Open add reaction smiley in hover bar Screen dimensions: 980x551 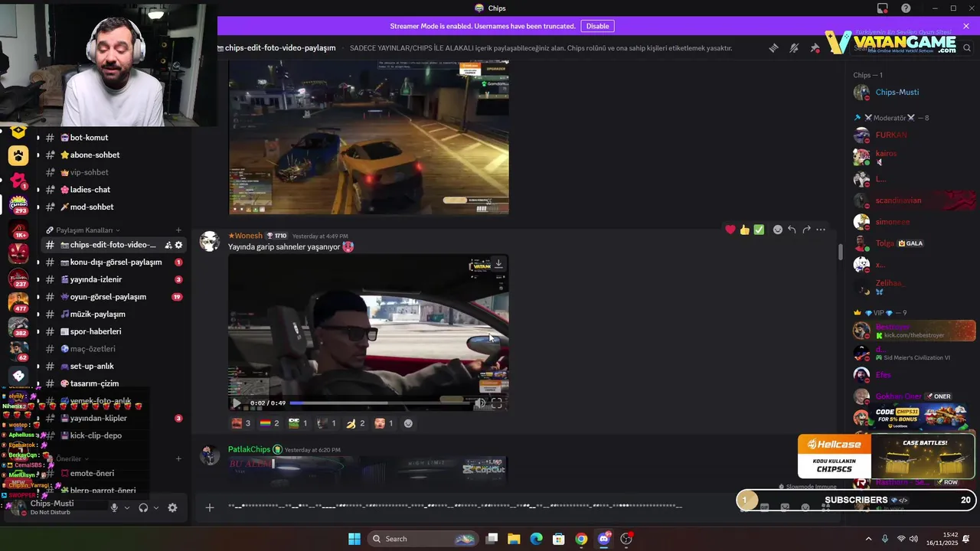pos(778,230)
